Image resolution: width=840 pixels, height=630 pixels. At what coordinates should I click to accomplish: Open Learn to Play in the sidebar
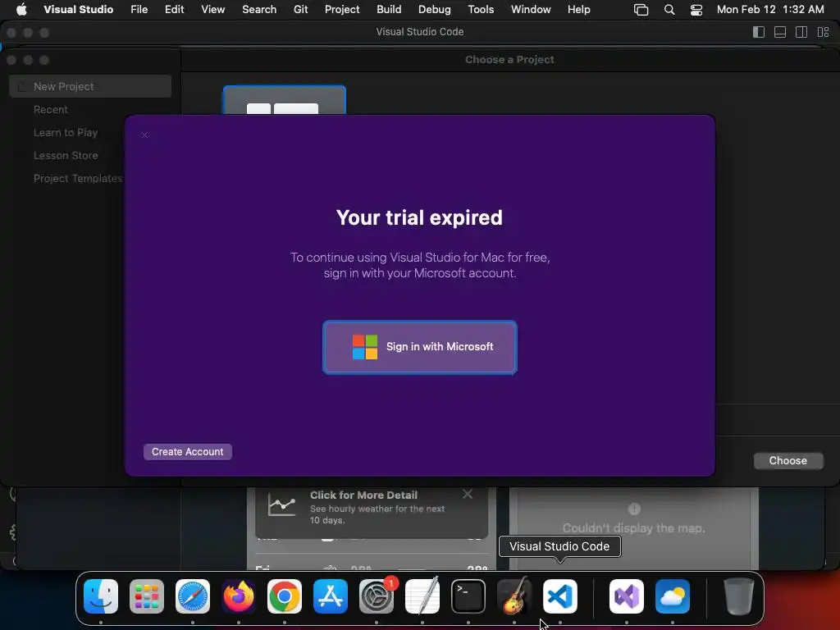[x=66, y=132]
